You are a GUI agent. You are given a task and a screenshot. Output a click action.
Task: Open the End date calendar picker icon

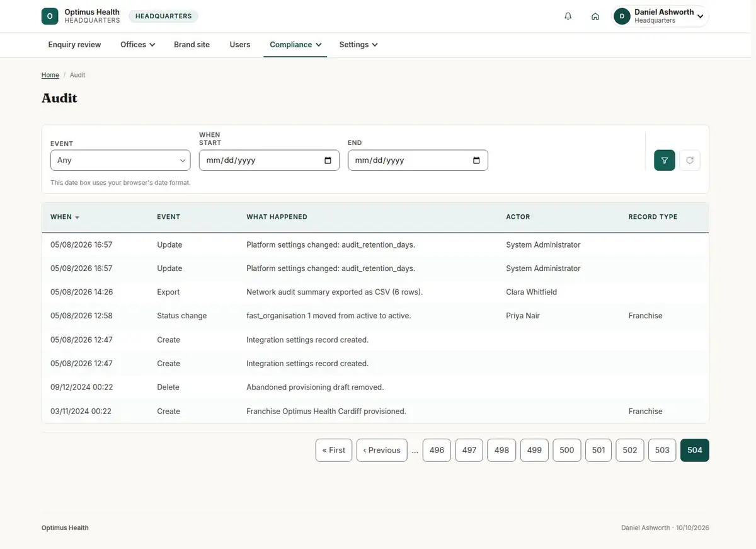(476, 160)
